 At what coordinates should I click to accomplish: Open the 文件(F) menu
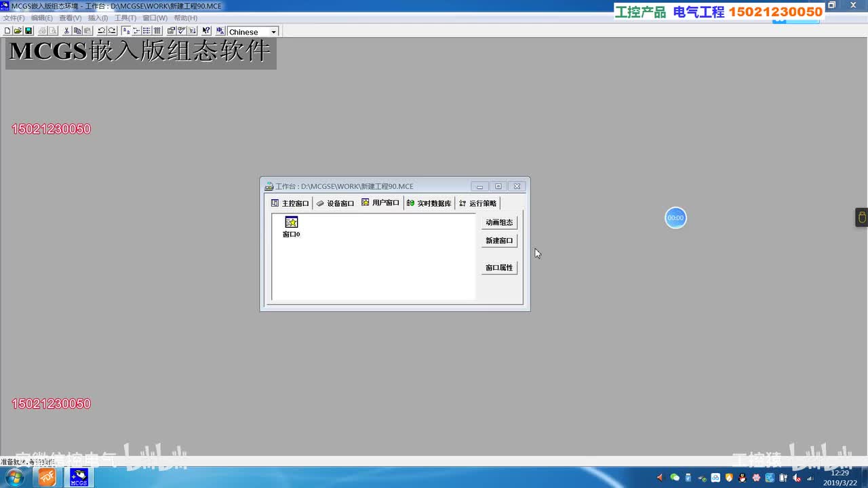point(14,18)
